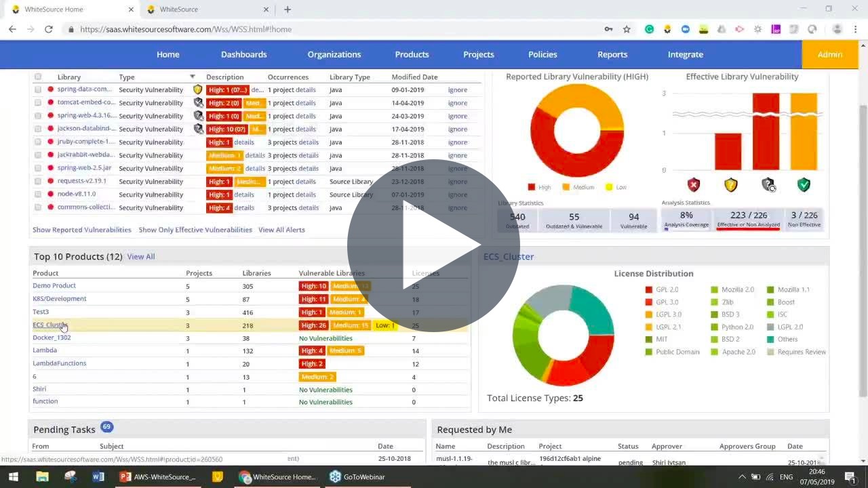Open the Grammarly extension icon
The image size is (868, 488).
click(649, 29)
